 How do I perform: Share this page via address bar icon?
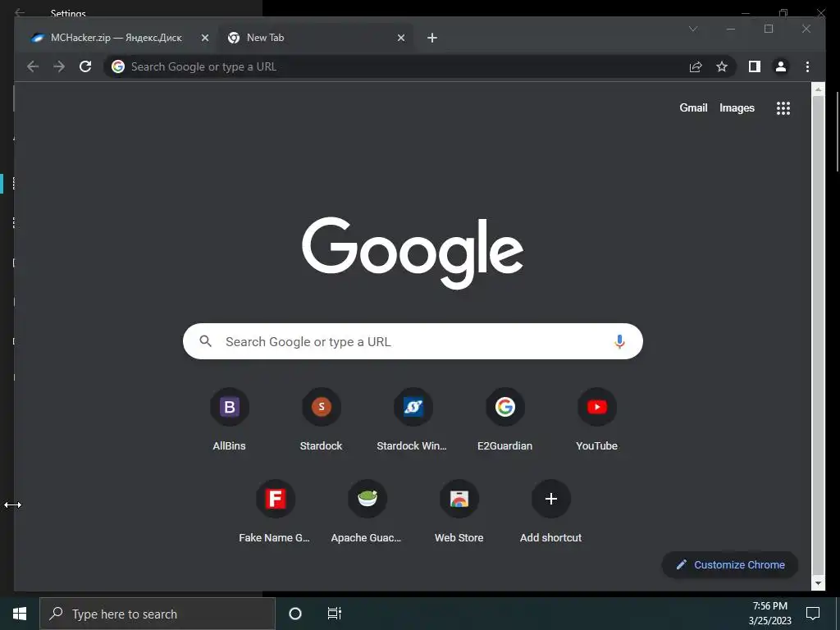click(696, 66)
